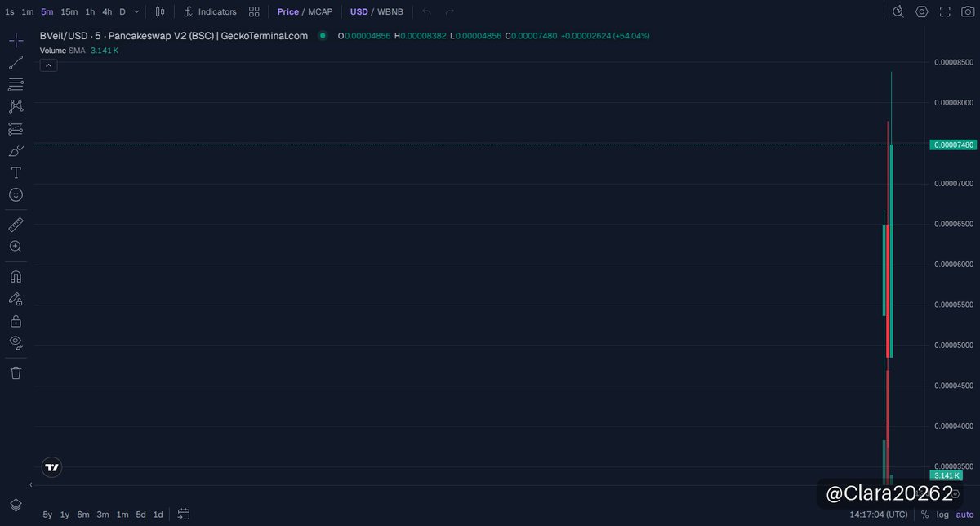Switch to the 1m interval in top bar

click(x=28, y=11)
